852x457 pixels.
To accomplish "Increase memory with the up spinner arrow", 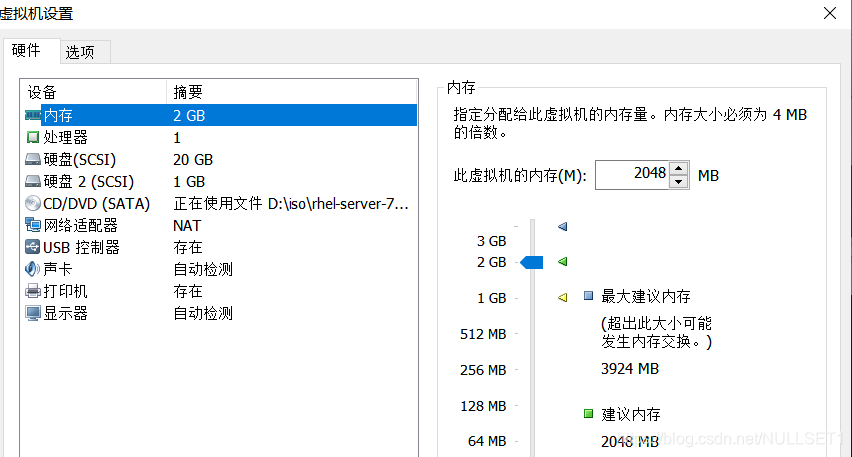I will (x=679, y=168).
